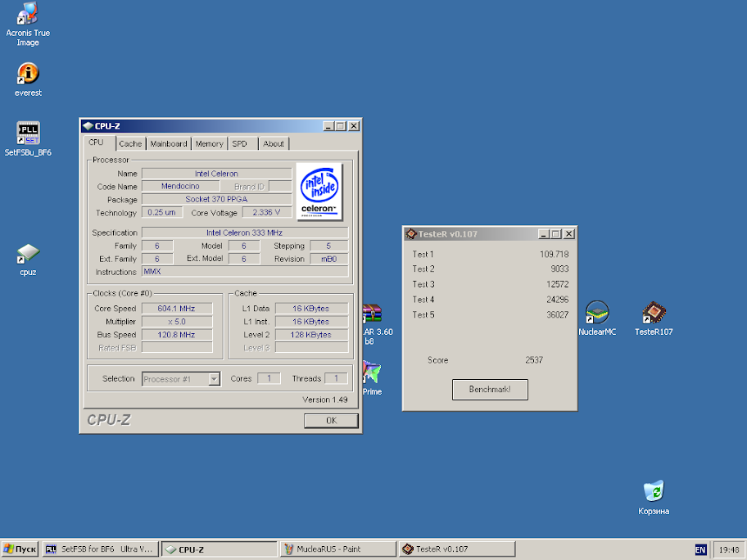Click the Score value 2537

534,360
